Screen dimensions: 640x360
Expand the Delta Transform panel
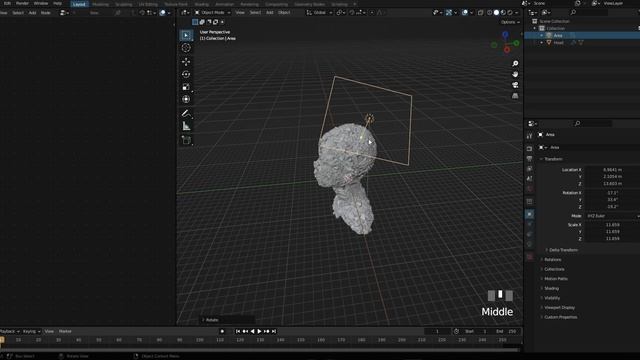(562, 250)
